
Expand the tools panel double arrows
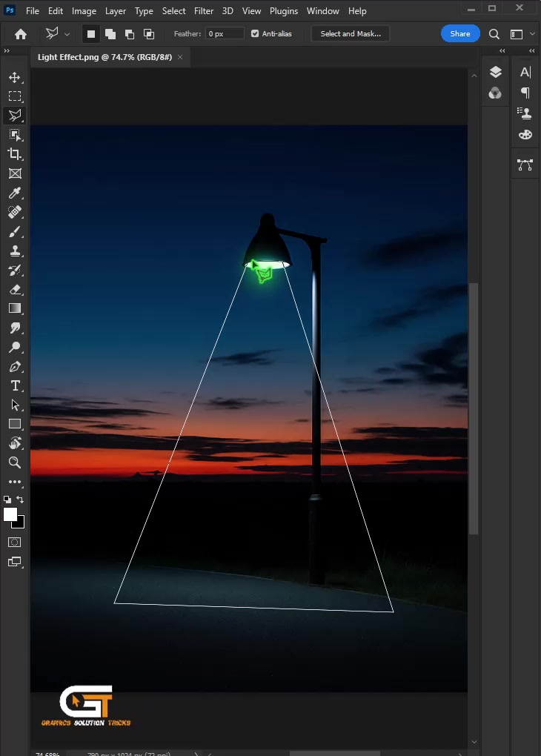(7, 50)
